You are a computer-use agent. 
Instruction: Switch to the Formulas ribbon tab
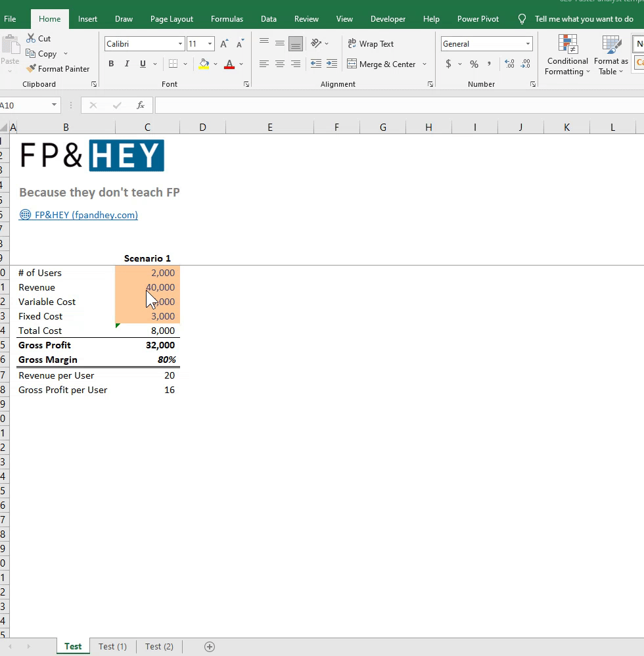tap(227, 19)
